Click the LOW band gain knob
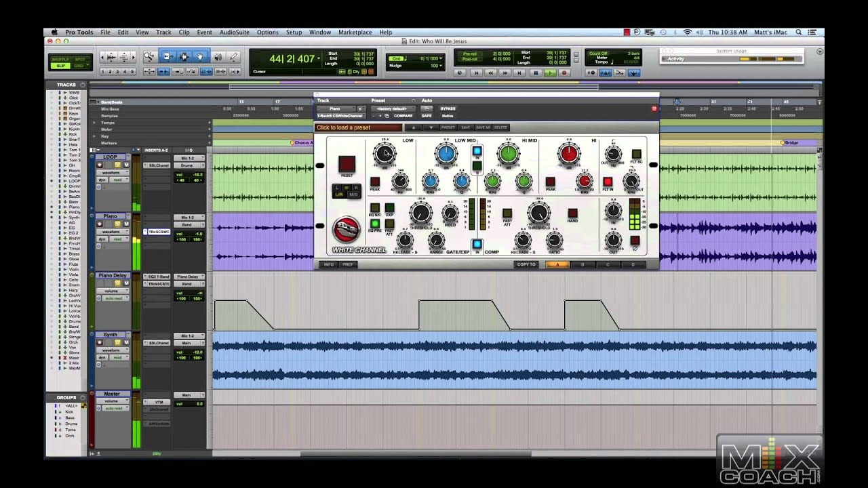The image size is (868, 488). click(x=384, y=154)
